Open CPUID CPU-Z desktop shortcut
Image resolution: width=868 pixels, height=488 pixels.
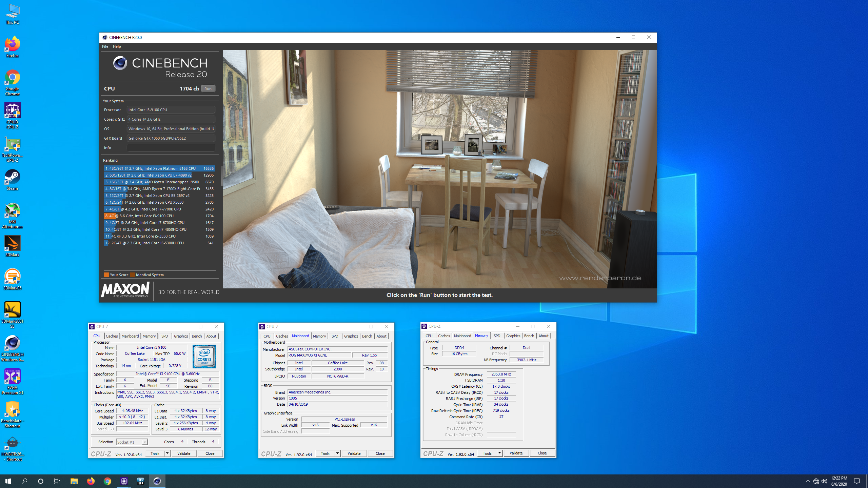click(12, 116)
